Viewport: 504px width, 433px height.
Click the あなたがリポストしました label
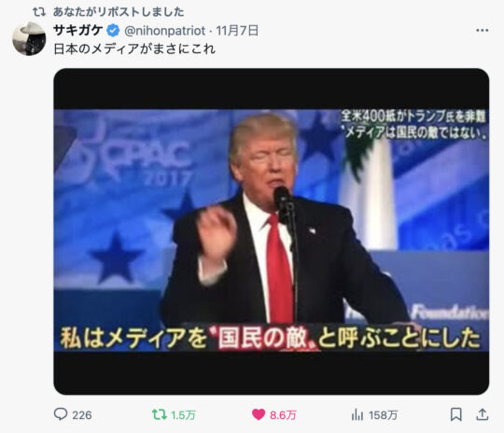[x=119, y=12]
